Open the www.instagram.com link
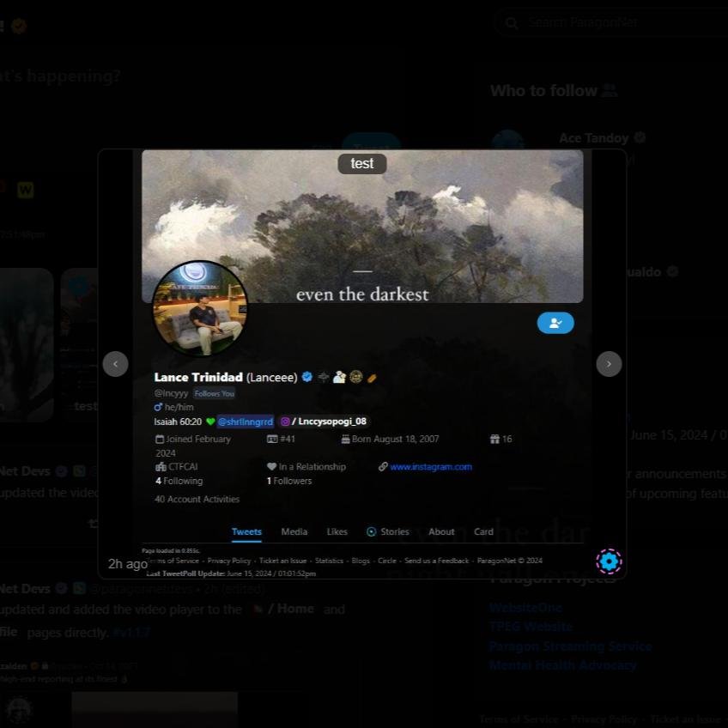This screenshot has width=728, height=728. coord(431,467)
